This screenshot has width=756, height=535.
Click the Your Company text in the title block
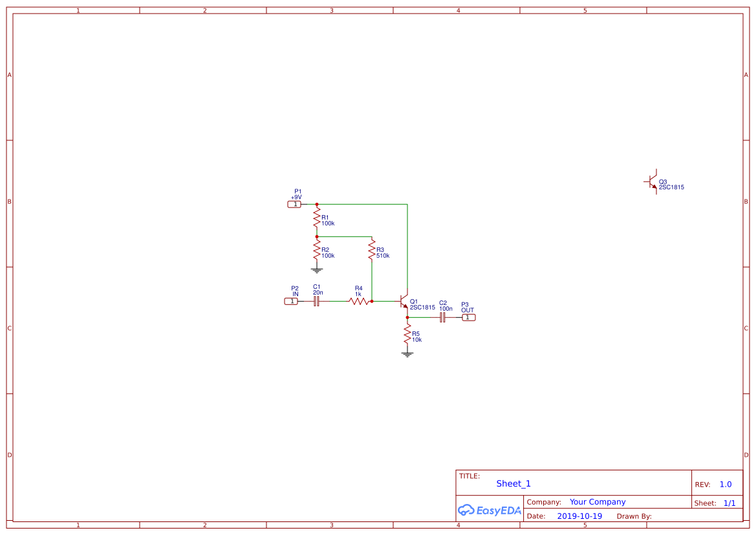pyautogui.click(x=596, y=501)
